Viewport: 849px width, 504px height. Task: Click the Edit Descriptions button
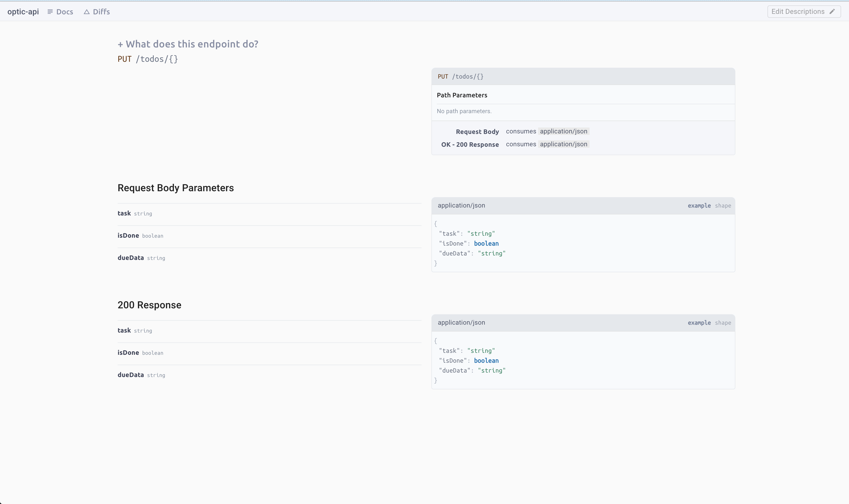(x=804, y=11)
